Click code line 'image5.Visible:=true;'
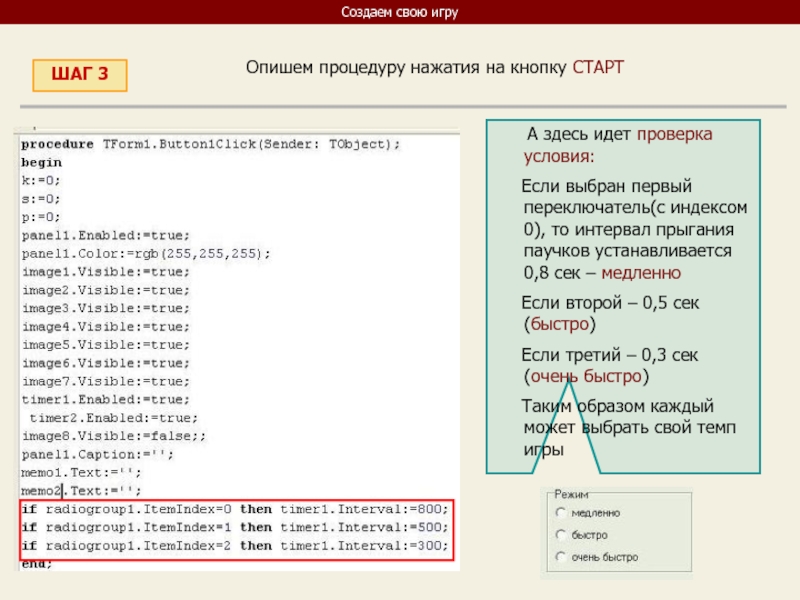The width and height of the screenshot is (800, 600). (x=106, y=345)
